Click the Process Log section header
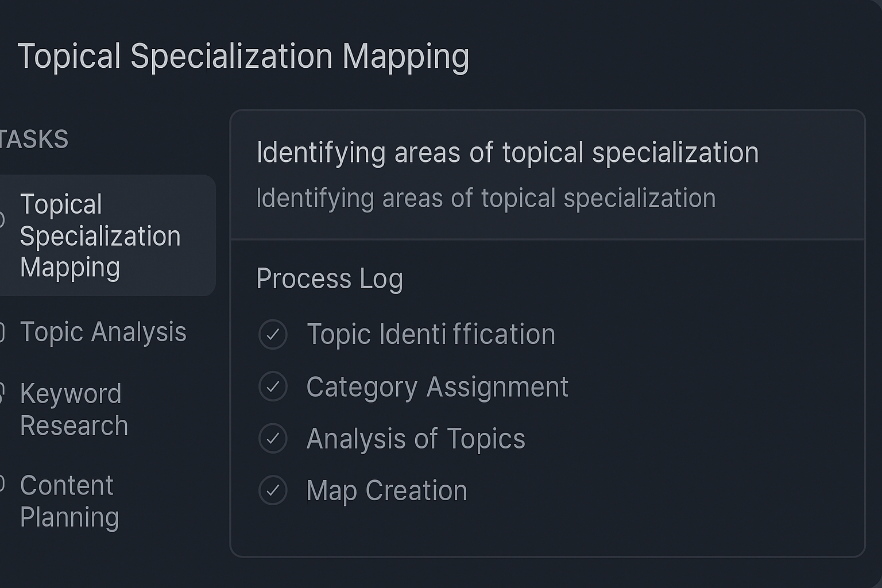 pyautogui.click(x=330, y=279)
